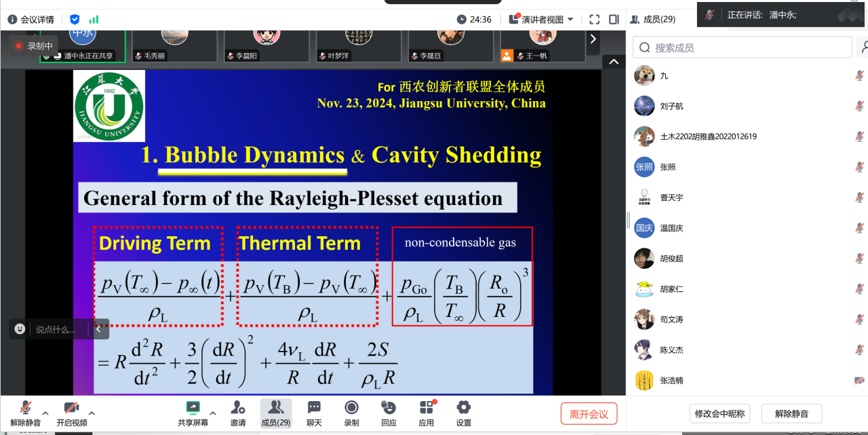This screenshot has height=435, width=868.
Task: Unmute microphone via 解除静音 toolbar toggle
Action: pyautogui.click(x=25, y=407)
